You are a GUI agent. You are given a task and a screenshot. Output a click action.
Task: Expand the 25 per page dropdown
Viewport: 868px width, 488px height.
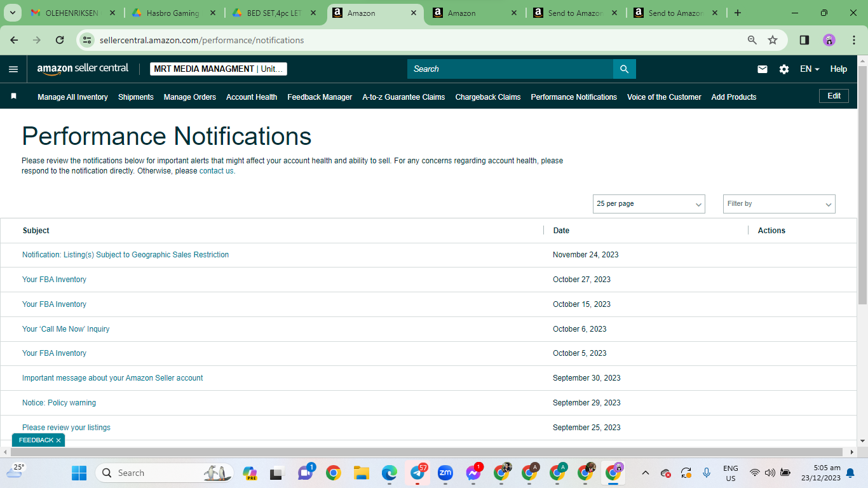tap(649, 204)
